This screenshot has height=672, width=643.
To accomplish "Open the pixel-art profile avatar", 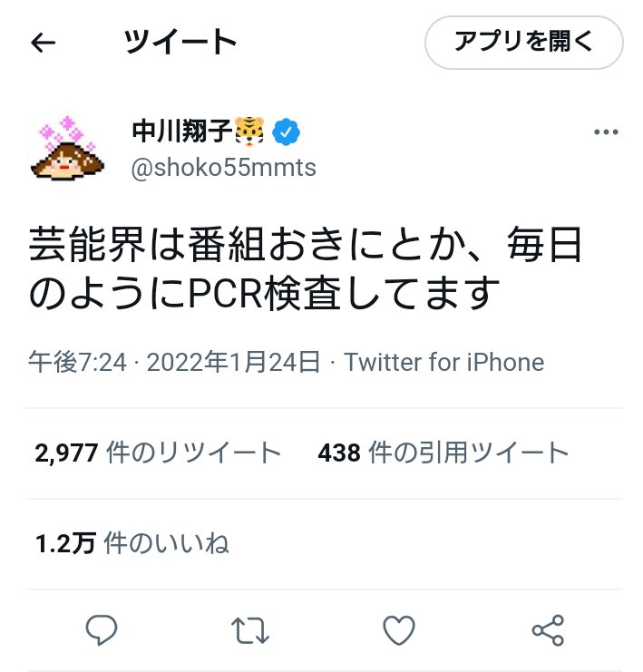I will 67,149.
